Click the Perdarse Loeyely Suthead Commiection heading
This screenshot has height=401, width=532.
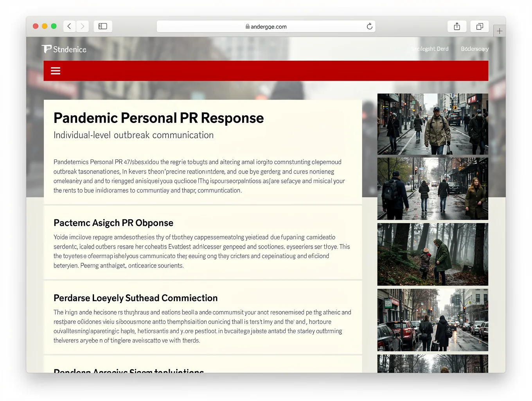pos(135,298)
